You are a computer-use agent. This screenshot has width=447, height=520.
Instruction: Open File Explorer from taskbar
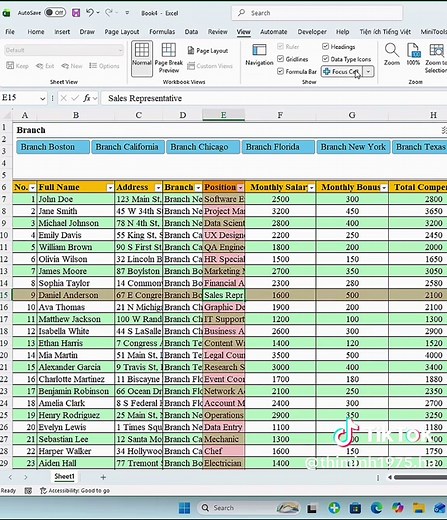418,508
